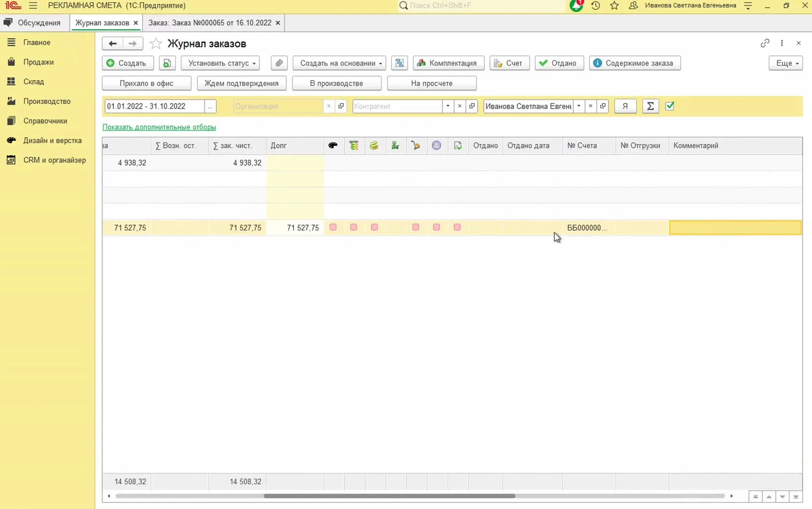Click the paperclip attachments icon

[x=279, y=63]
